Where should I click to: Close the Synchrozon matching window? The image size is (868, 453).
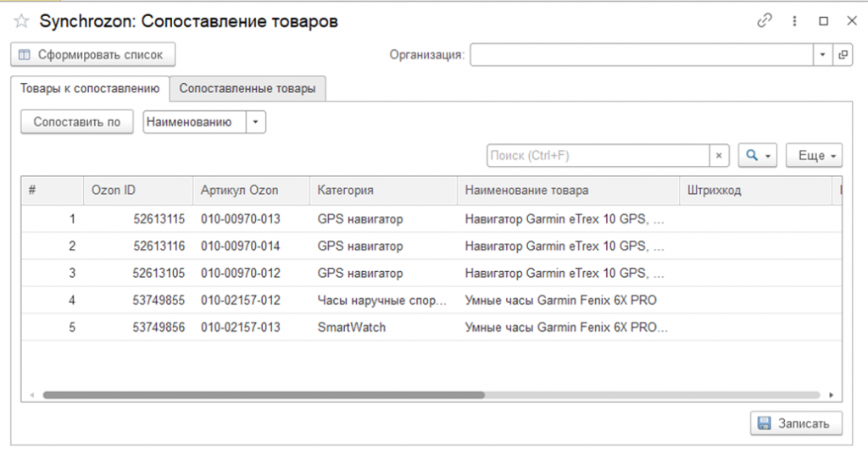pos(852,21)
